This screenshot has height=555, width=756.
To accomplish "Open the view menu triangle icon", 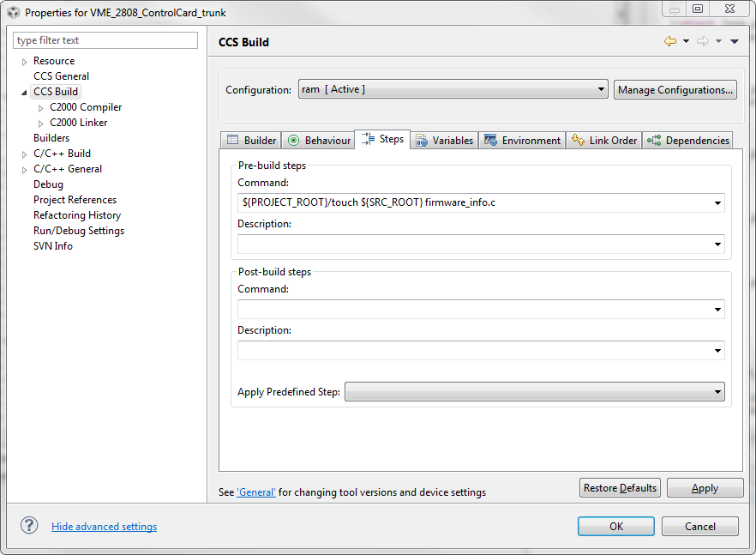I will click(x=735, y=41).
